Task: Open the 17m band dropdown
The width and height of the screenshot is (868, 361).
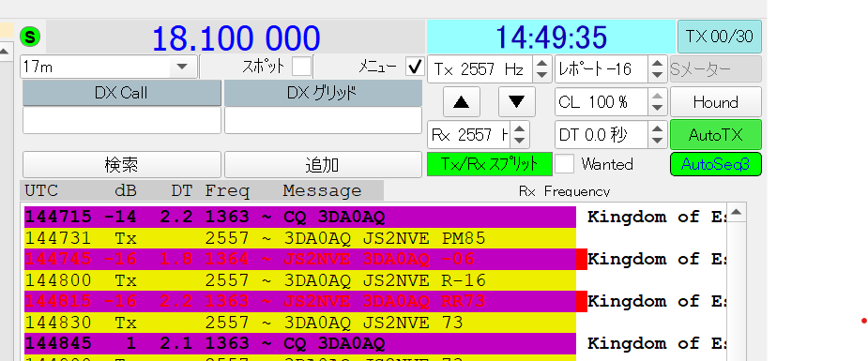Action: [109, 67]
